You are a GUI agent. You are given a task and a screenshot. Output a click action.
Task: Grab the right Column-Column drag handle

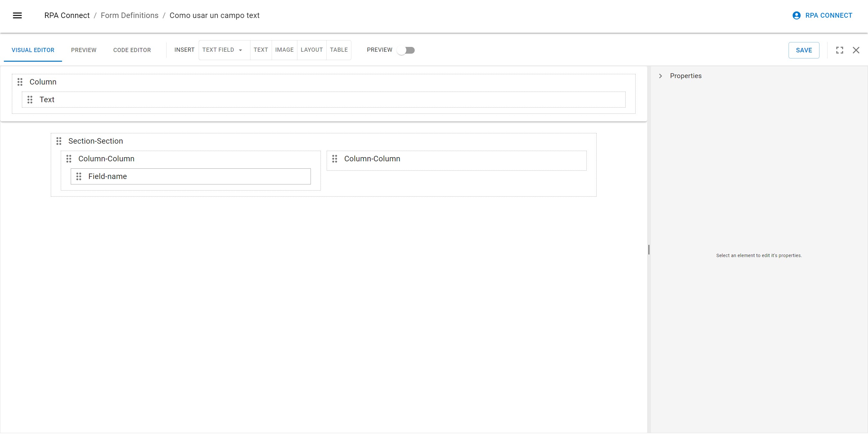(335, 158)
